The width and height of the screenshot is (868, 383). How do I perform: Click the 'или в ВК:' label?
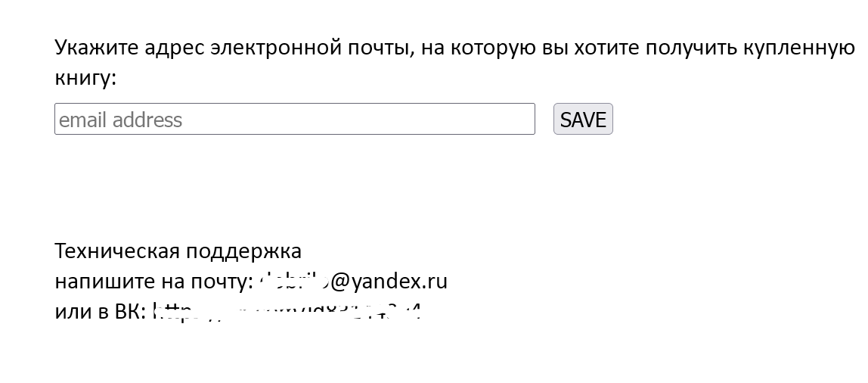click(x=101, y=312)
